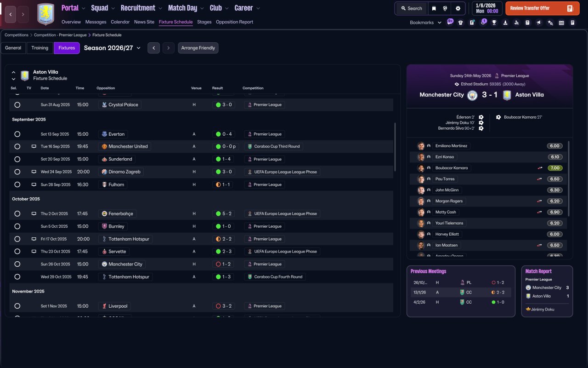
Task: Open the General view button
Action: (13, 48)
